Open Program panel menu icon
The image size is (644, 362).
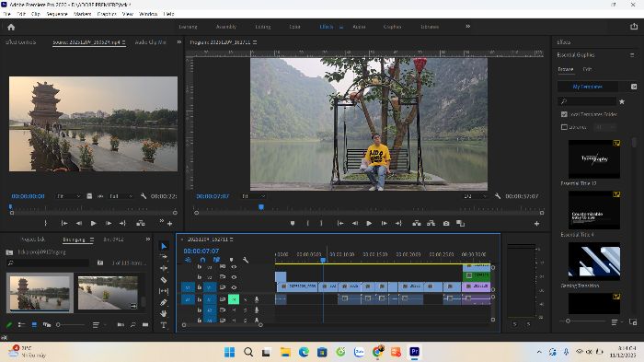click(x=255, y=42)
